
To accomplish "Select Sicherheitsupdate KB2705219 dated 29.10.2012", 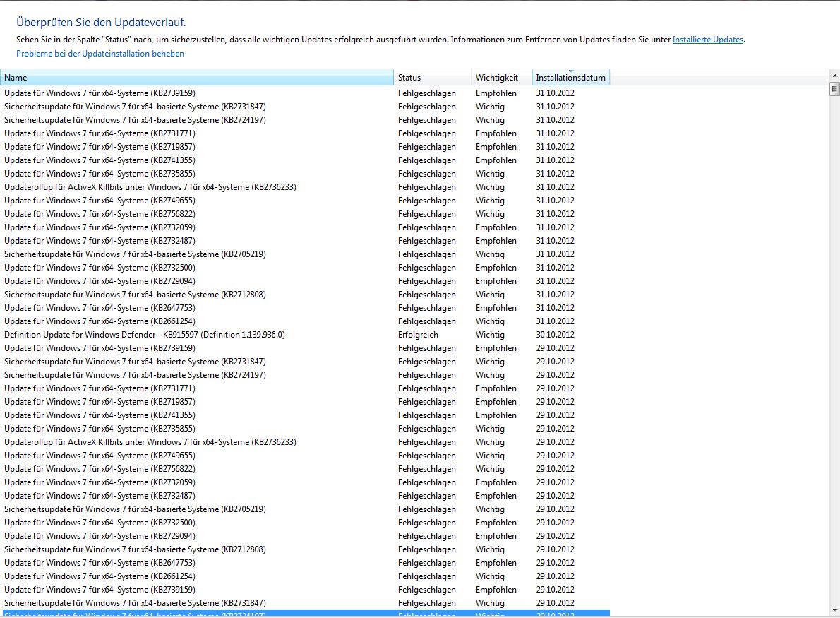I will point(305,509).
